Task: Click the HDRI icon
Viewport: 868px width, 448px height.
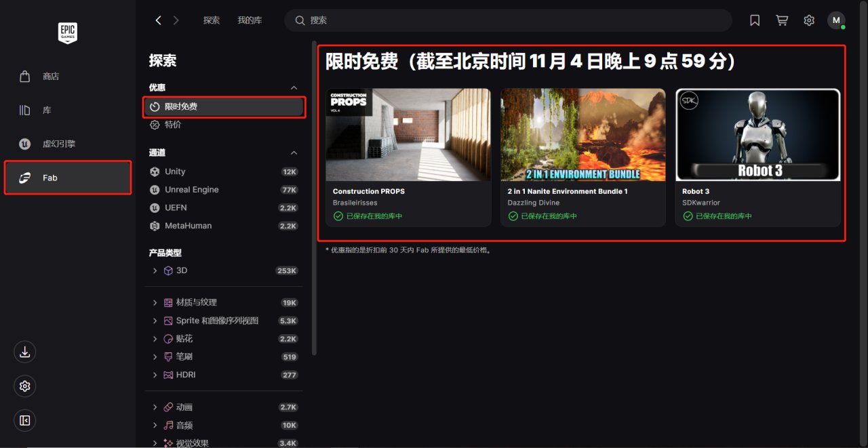Action: 169,375
